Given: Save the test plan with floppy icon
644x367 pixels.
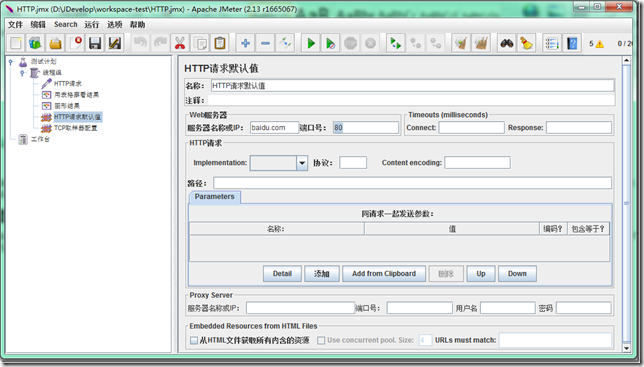Looking at the screenshot, I should point(95,43).
